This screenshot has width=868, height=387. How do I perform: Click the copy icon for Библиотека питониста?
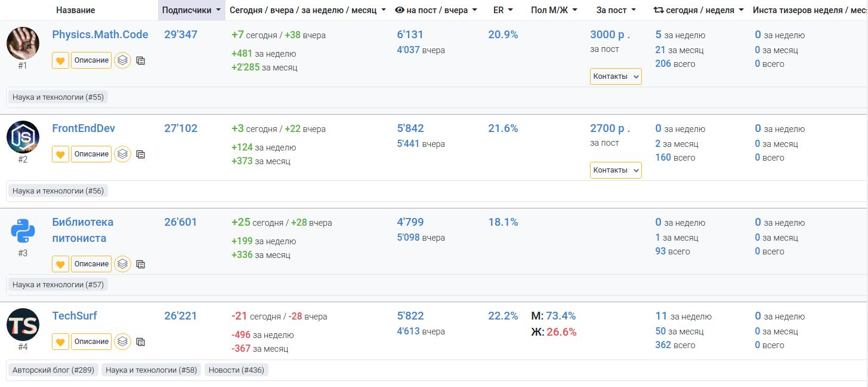141,264
